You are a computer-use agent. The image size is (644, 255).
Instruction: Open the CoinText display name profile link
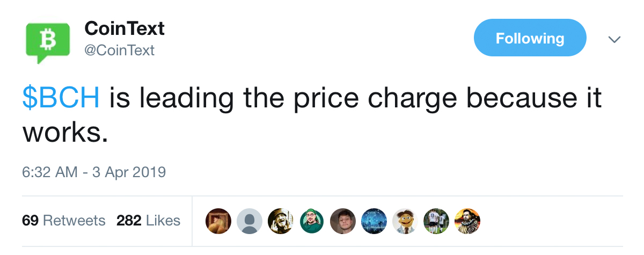pos(125,28)
